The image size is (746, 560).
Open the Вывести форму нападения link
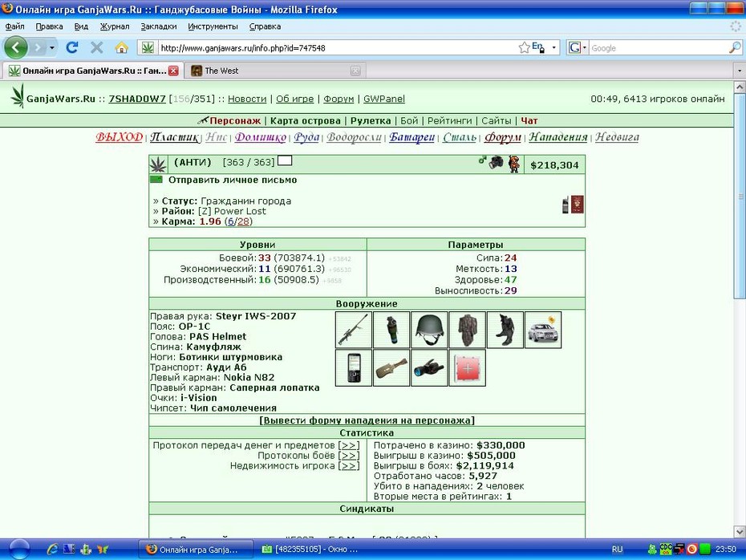pyautogui.click(x=367, y=420)
